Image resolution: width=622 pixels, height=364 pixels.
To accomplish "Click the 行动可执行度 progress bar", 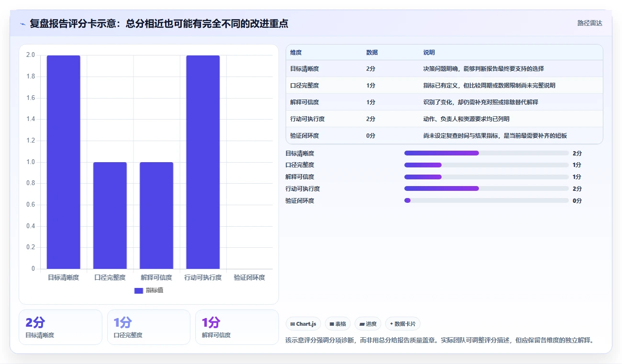I will pos(487,189).
